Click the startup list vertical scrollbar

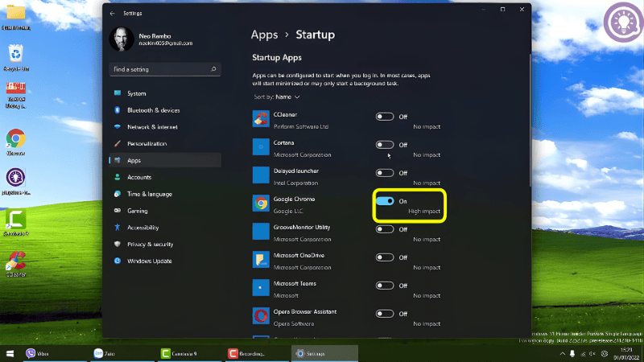[530, 120]
